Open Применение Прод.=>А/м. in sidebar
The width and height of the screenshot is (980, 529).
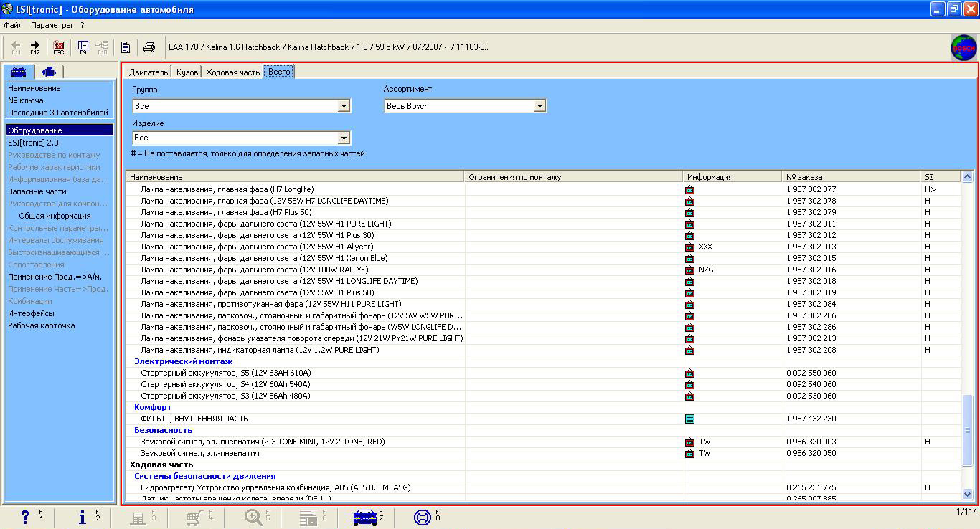click(55, 277)
